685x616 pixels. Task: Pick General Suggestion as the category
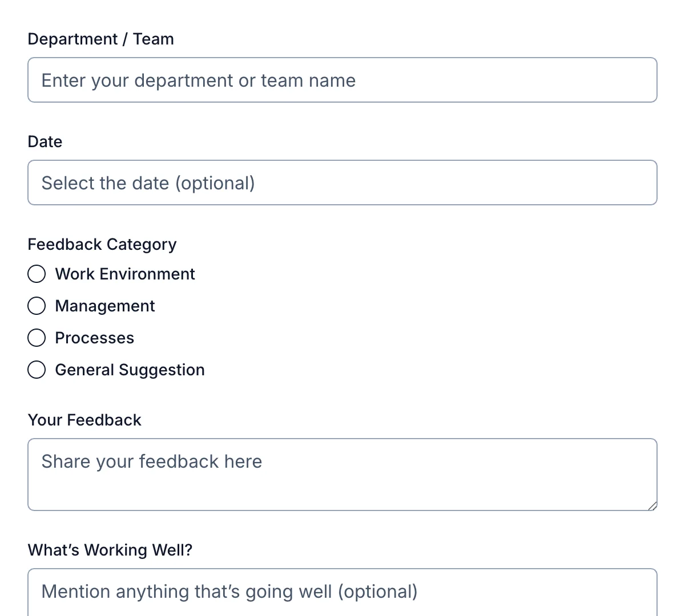pos(36,370)
